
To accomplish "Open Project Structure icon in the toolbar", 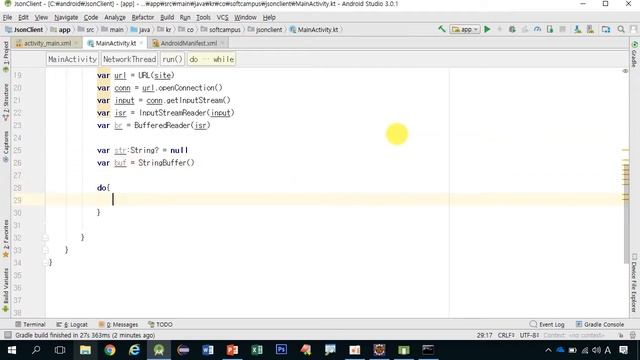I will pyautogui.click(x=606, y=29).
